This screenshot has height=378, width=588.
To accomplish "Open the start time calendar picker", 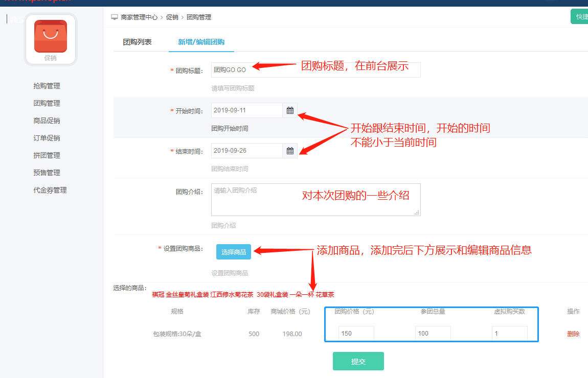I will pyautogui.click(x=290, y=110).
